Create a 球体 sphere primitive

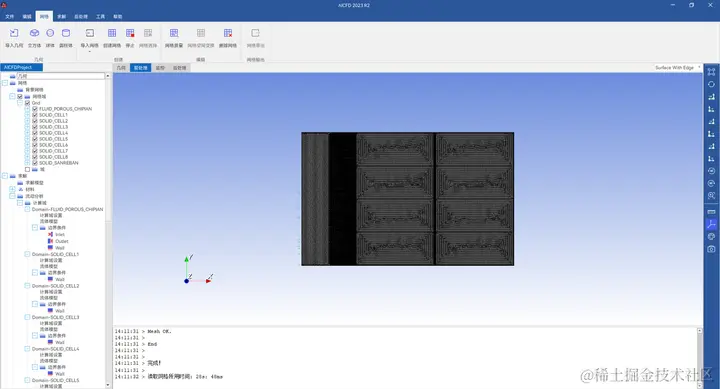[x=50, y=34]
